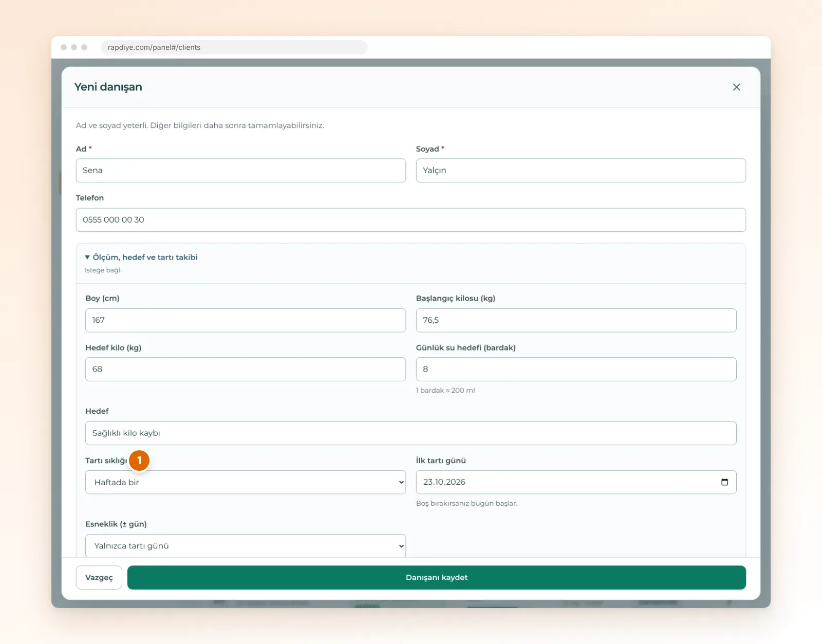Edit the Günlük su hedefi field
Screen dimensions: 822x644
(x=576, y=370)
